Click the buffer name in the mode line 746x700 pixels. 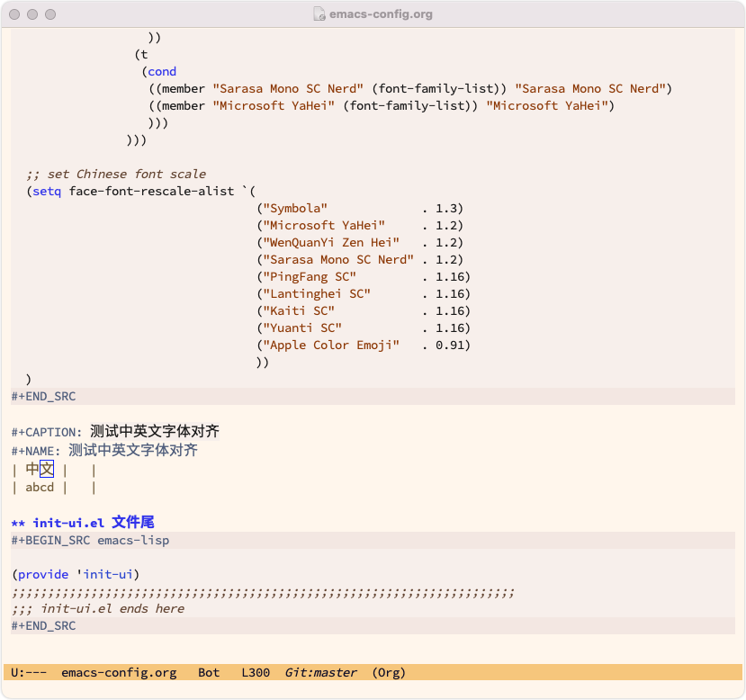pos(119,672)
